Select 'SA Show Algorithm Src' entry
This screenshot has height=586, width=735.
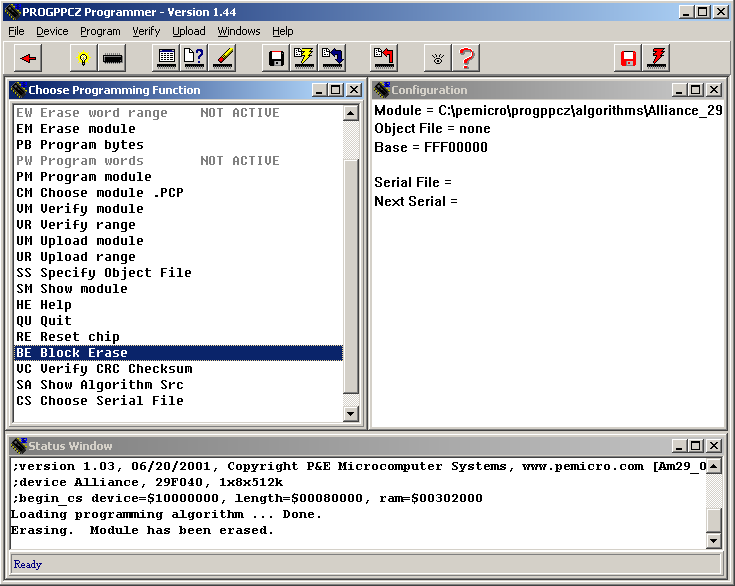tap(179, 384)
